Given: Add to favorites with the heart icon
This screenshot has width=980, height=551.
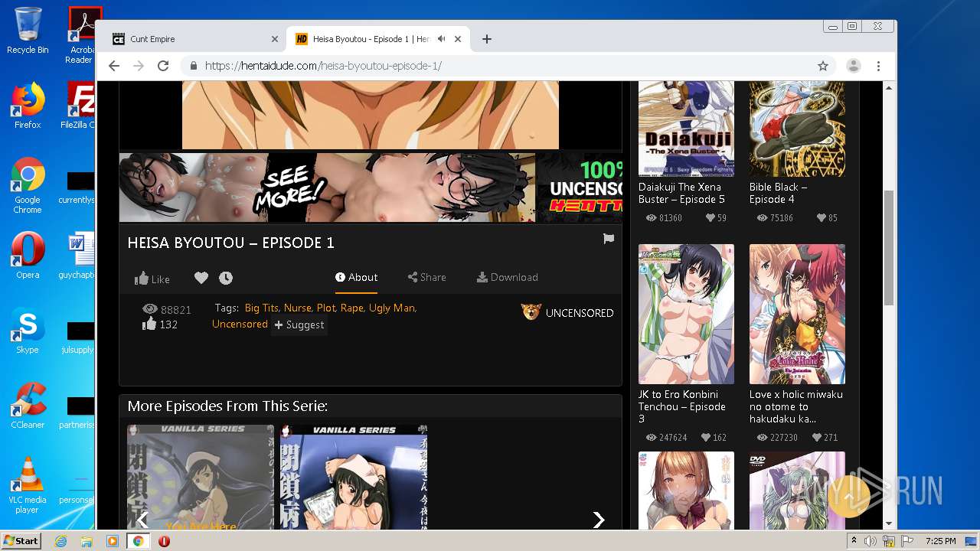Looking at the screenshot, I should tap(201, 278).
